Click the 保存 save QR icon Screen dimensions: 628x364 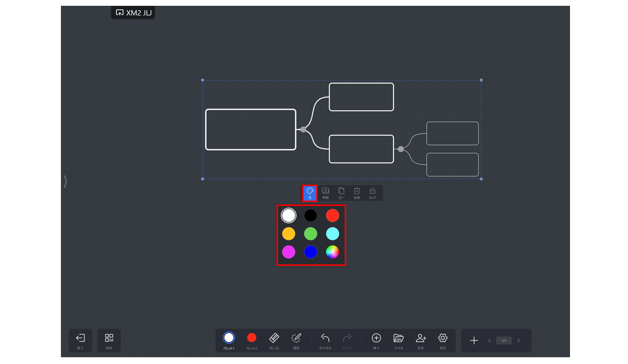coord(109,341)
